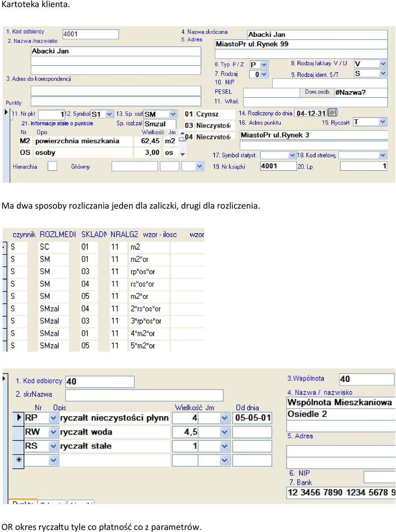Click the Wielkość 4,5 for ryczałt woda
Viewport: 396px width, 532px height.
coord(185,432)
